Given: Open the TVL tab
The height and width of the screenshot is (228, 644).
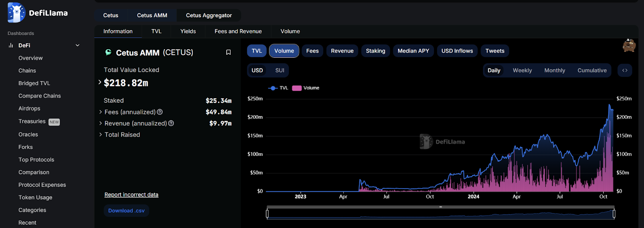Looking at the screenshot, I should point(157,31).
